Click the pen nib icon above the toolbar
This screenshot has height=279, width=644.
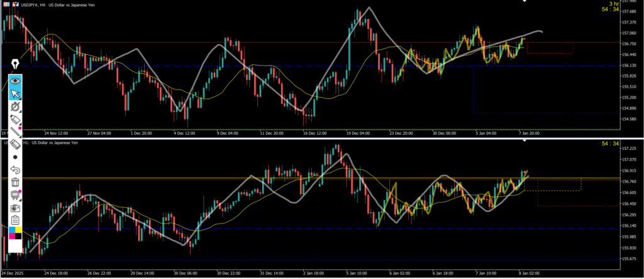[14, 64]
